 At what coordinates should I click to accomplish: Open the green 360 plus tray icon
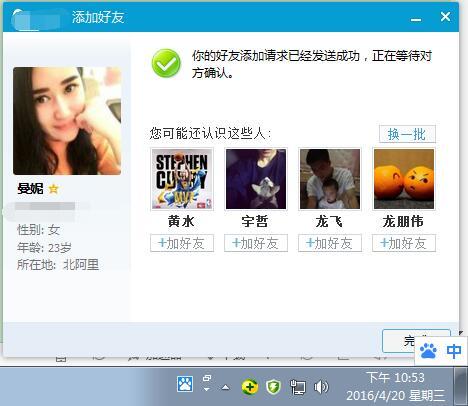(250, 387)
